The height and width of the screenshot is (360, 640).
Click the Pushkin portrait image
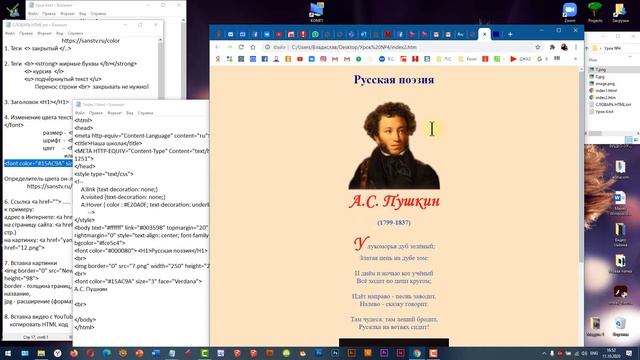pyautogui.click(x=394, y=145)
